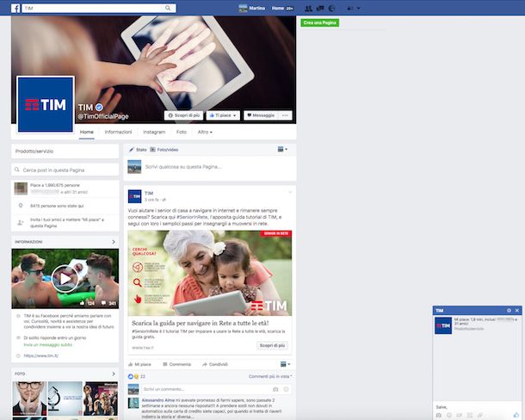Click Cerca post in questa Pagina field
Image resolution: width=525 pixels, height=420 pixels.
pyautogui.click(x=65, y=170)
